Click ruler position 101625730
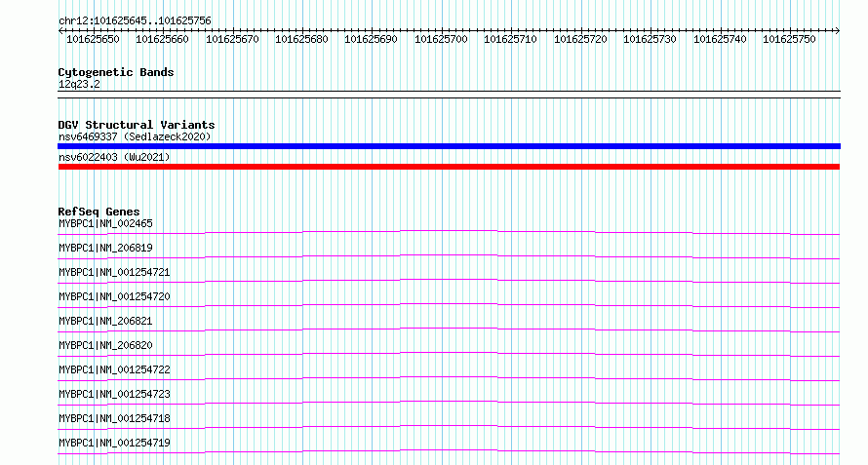This screenshot has width=868, height=465. [x=650, y=39]
